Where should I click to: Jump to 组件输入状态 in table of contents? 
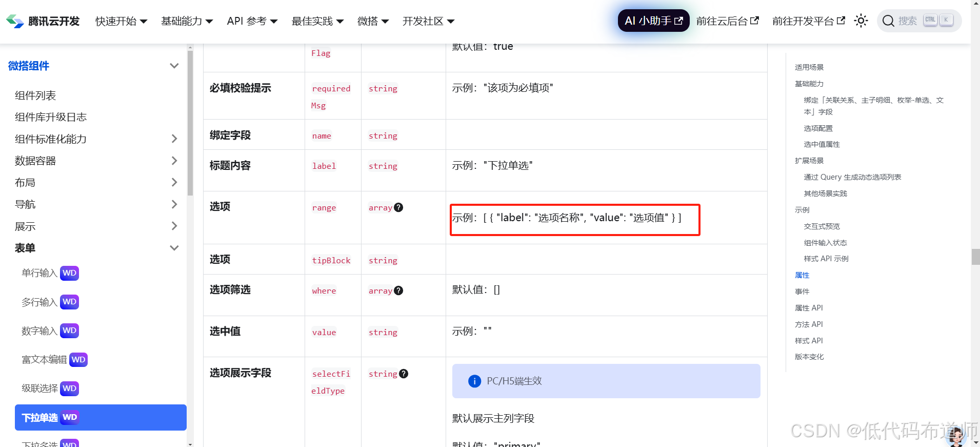826,243
